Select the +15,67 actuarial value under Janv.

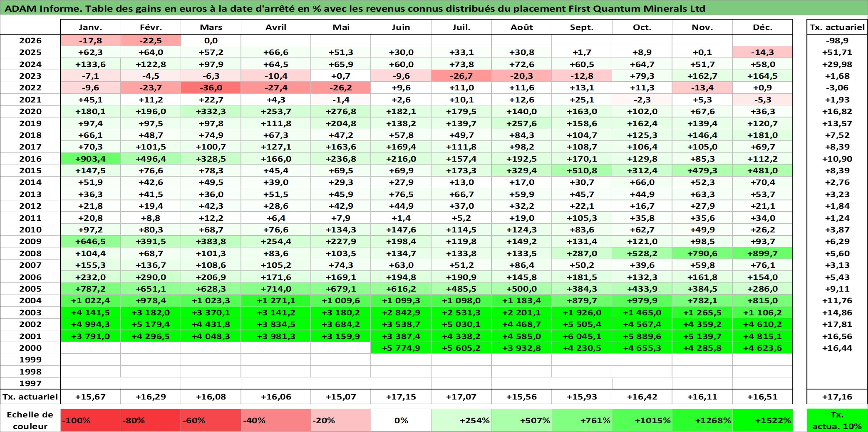tap(91, 397)
